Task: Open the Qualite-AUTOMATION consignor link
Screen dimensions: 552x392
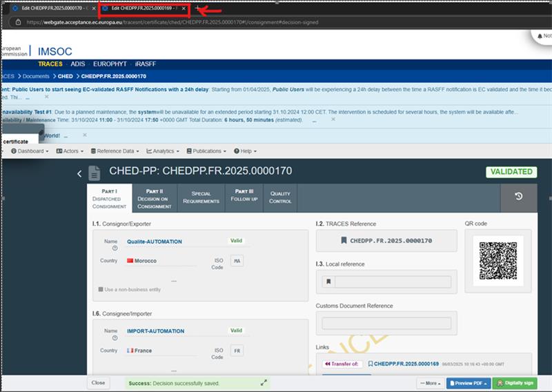Action: [x=154, y=242]
